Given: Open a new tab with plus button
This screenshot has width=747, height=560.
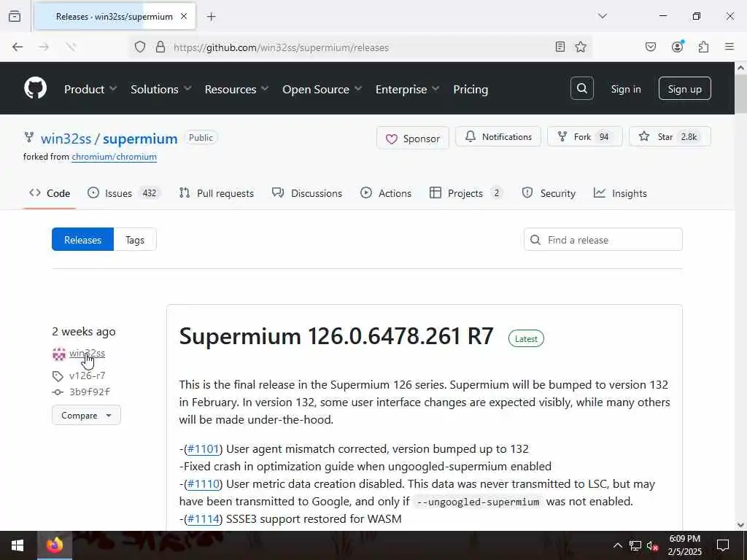Looking at the screenshot, I should click(x=211, y=17).
